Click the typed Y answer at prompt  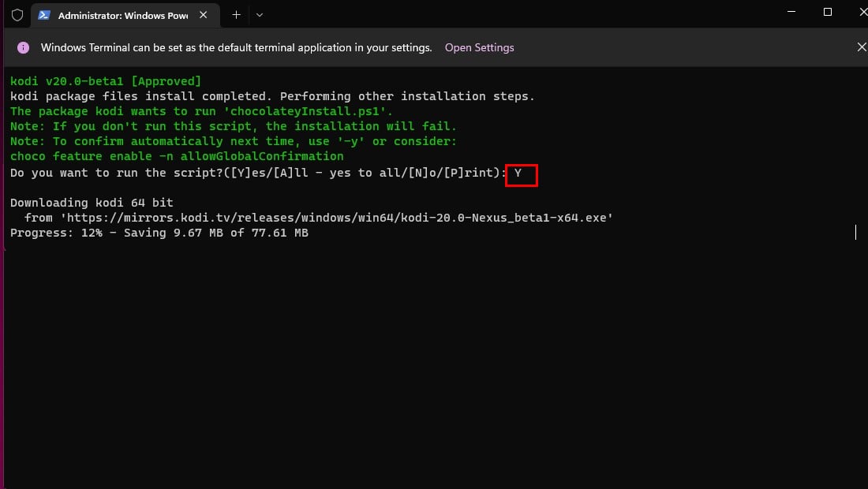(518, 173)
